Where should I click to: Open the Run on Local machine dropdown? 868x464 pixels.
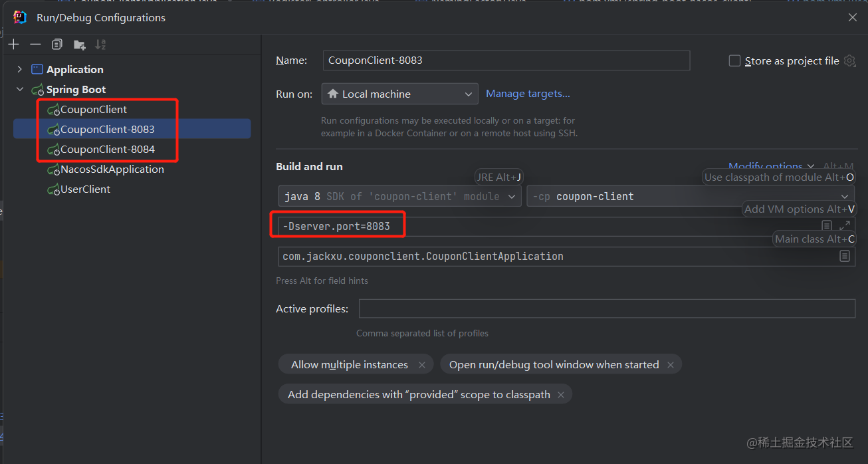coord(399,94)
